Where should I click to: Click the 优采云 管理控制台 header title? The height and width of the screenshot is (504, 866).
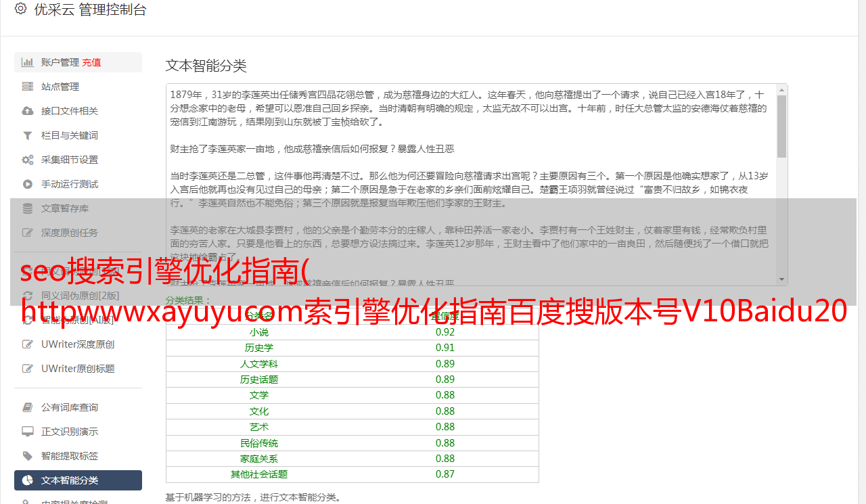pos(90,9)
